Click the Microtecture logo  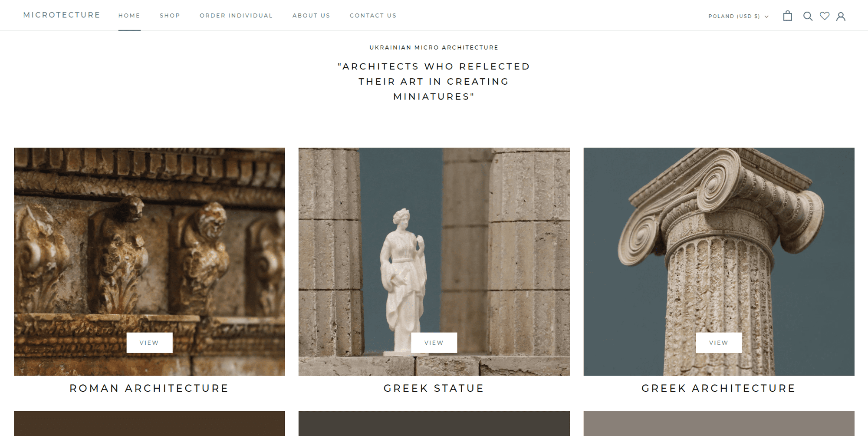pos(62,15)
